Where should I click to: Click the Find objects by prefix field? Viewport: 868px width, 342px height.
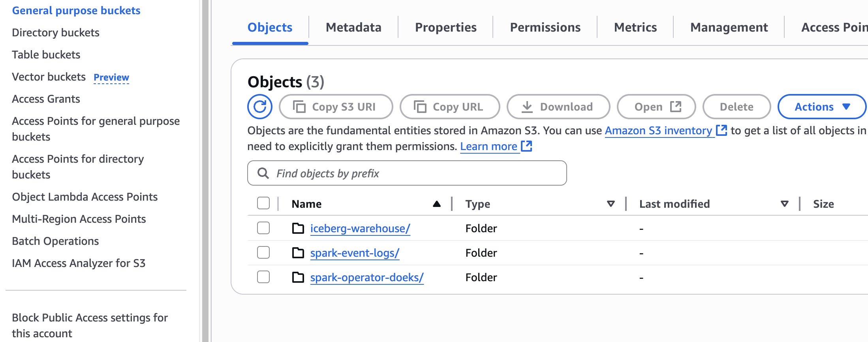[407, 173]
